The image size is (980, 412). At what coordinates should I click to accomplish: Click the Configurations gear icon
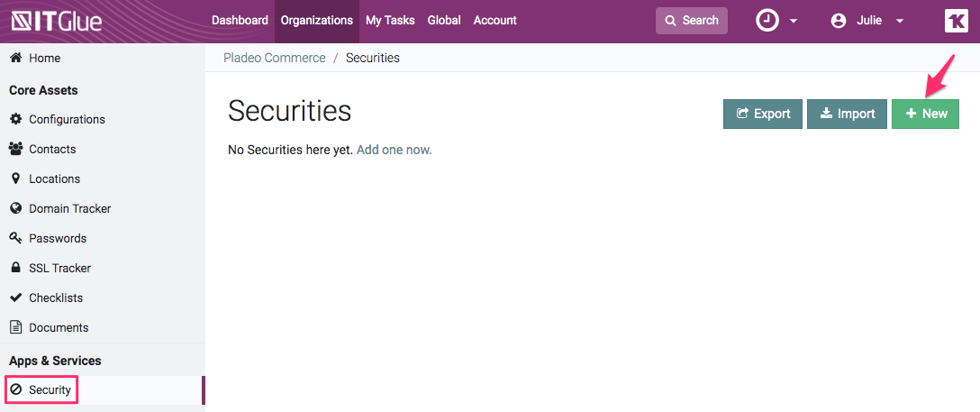[15, 119]
